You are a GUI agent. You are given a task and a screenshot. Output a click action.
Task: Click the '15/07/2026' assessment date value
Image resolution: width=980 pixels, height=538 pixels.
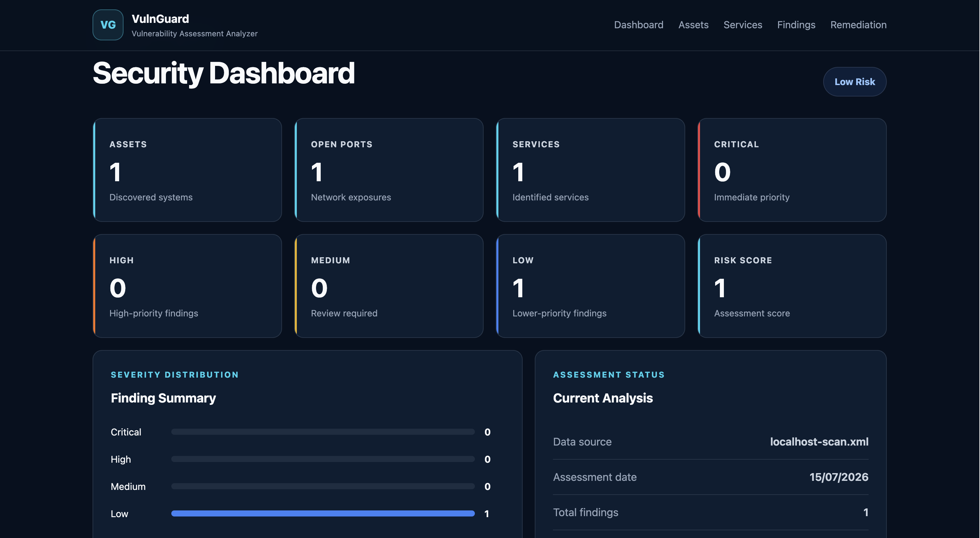click(x=839, y=477)
